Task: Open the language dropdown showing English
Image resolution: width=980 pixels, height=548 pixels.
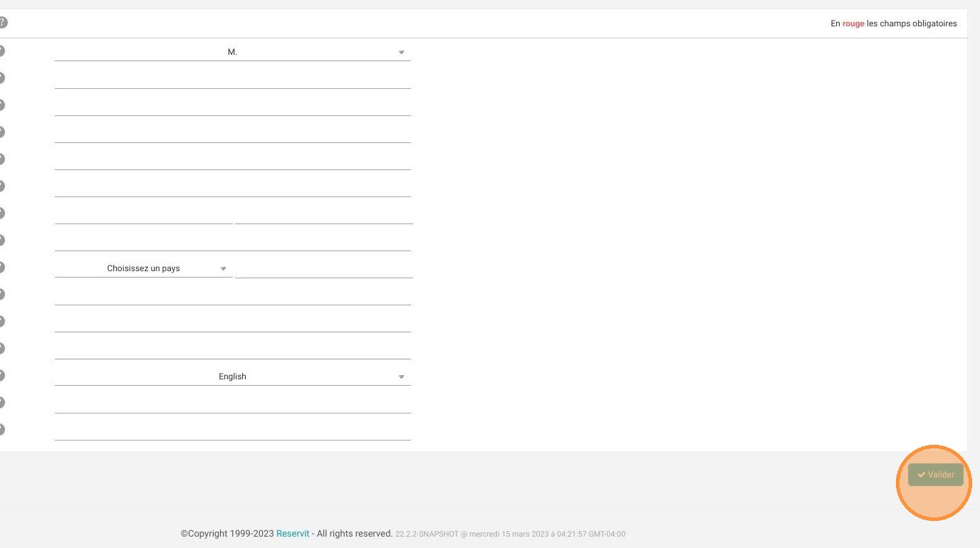Action: (233, 376)
